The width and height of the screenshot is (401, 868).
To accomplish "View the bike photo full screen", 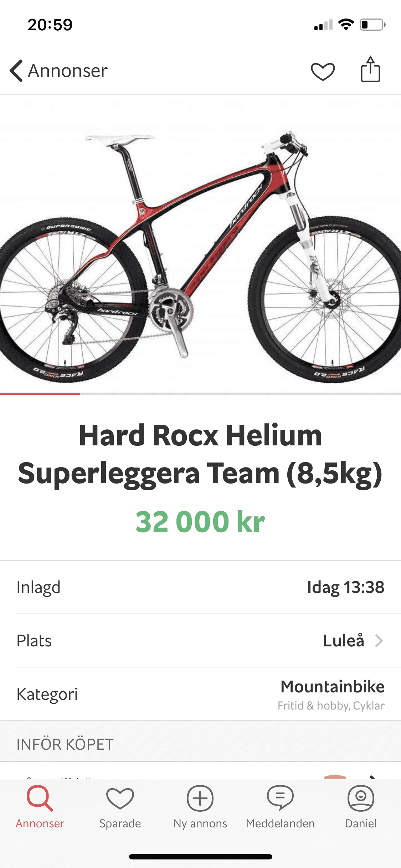I will pyautogui.click(x=200, y=244).
